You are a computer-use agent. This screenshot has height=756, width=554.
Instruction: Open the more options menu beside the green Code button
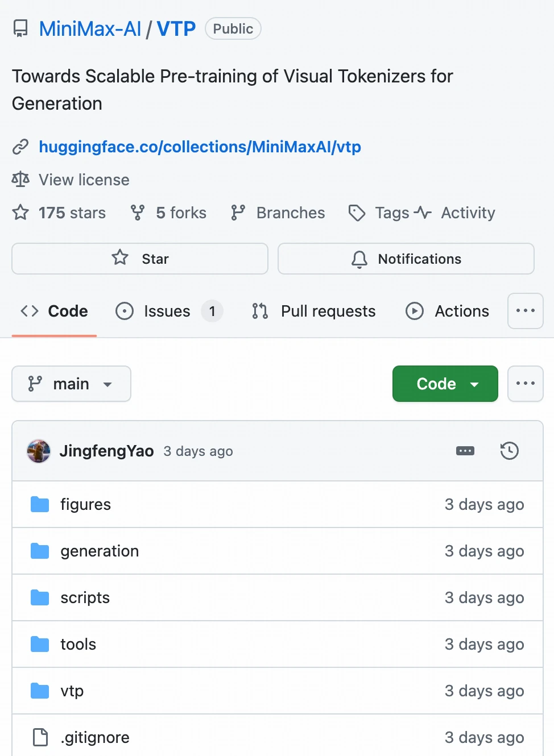pos(526,384)
